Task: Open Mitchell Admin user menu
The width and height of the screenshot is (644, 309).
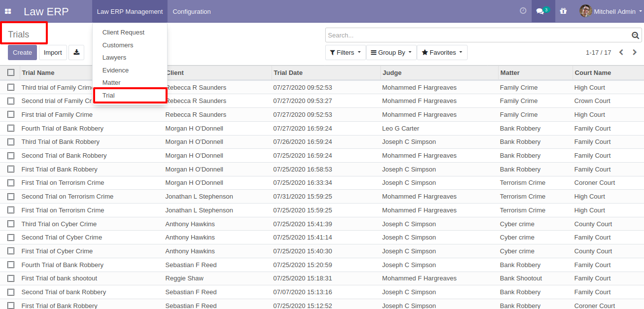Action: 611,11
